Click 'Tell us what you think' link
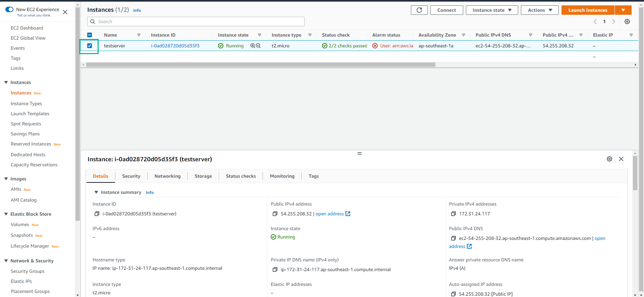This screenshot has height=297, width=644. (x=34, y=15)
